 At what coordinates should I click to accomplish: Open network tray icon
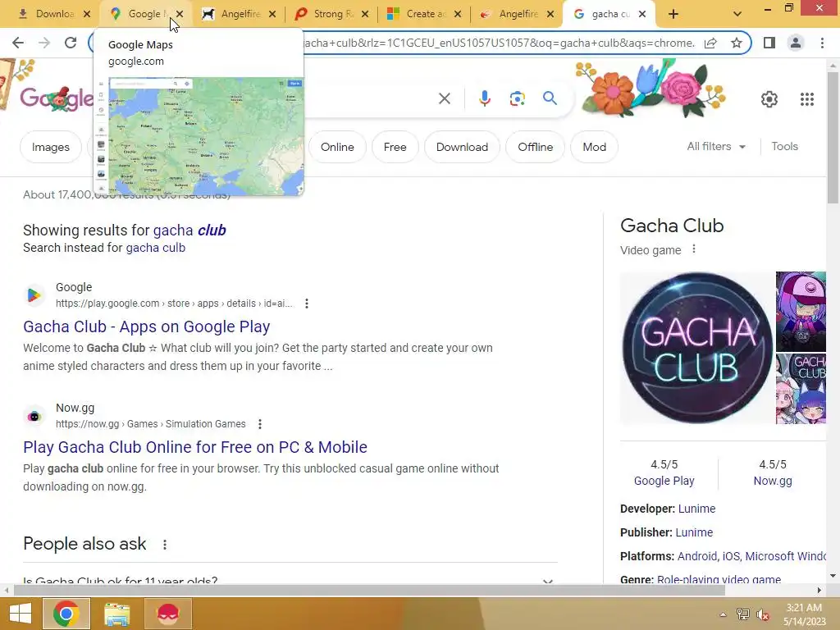(x=742, y=614)
